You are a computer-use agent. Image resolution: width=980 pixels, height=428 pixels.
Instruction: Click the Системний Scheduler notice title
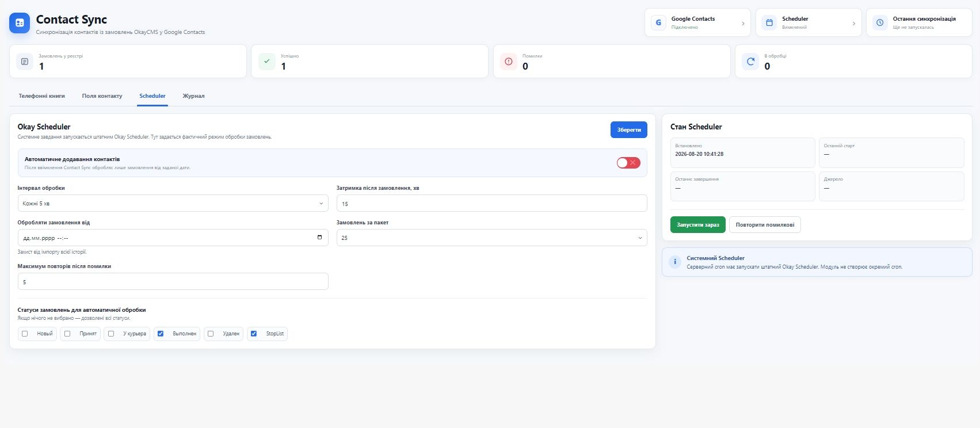tap(715, 258)
